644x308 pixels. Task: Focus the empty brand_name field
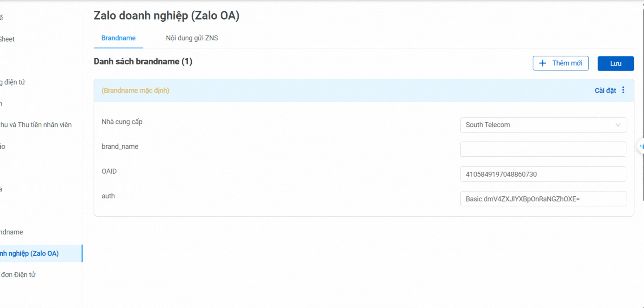tap(543, 149)
